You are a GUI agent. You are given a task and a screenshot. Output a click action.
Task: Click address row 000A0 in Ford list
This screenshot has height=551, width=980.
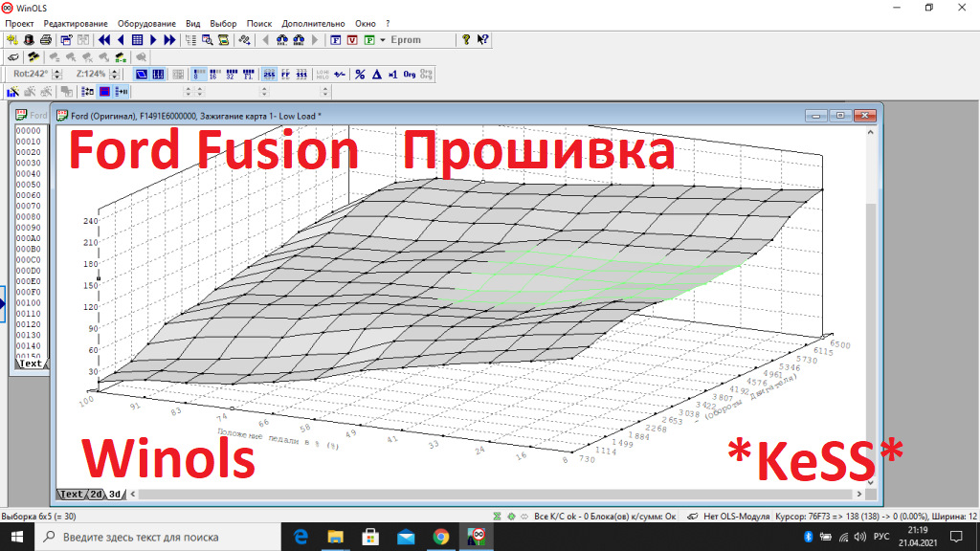(x=28, y=238)
